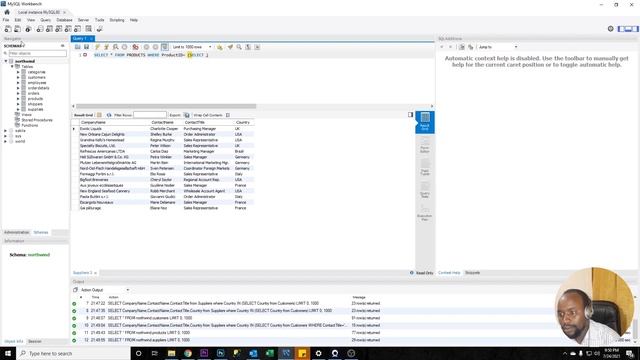Switch to the Snippets tab

tap(473, 273)
